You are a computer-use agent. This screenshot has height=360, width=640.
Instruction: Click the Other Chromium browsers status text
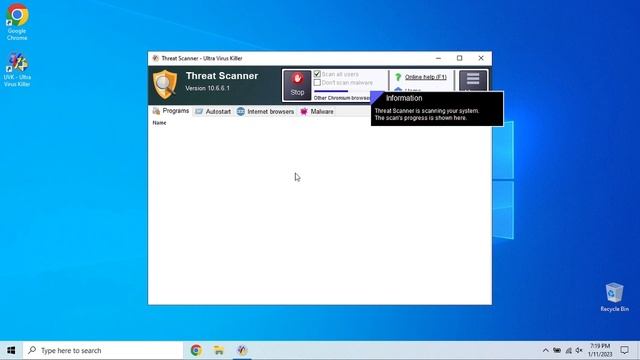coord(342,98)
